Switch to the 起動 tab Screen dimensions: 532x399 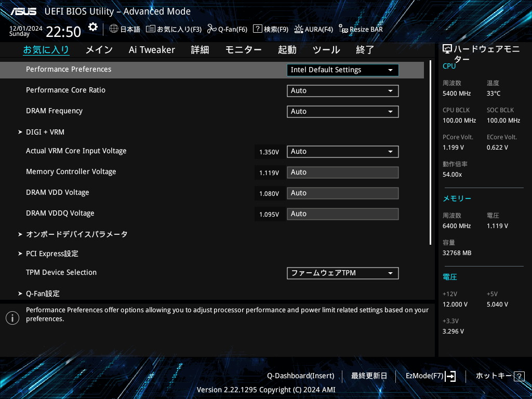(x=287, y=50)
